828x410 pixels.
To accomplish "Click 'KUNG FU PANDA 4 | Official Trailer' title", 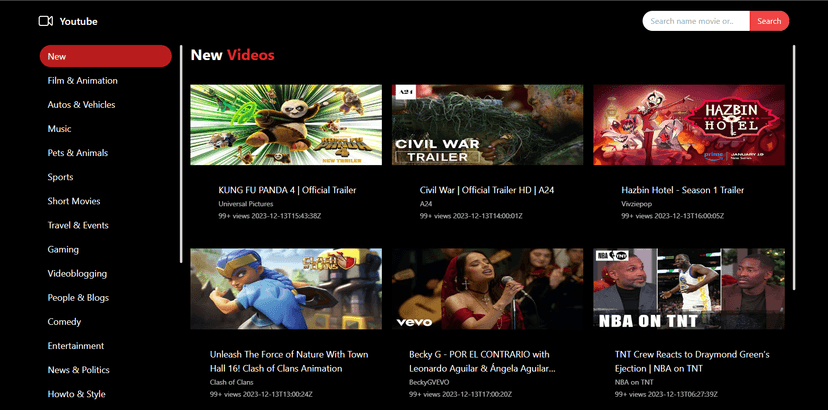I will 287,190.
